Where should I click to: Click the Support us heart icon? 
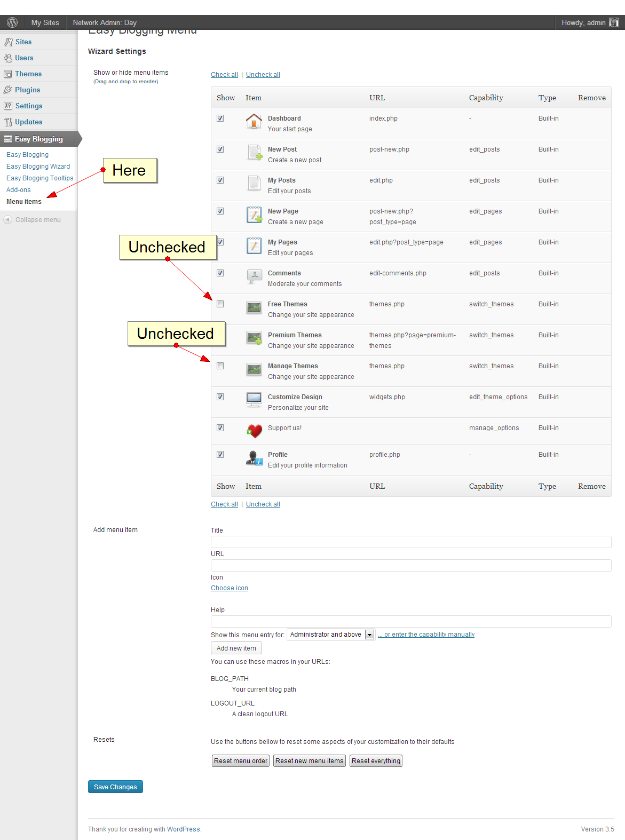[255, 431]
